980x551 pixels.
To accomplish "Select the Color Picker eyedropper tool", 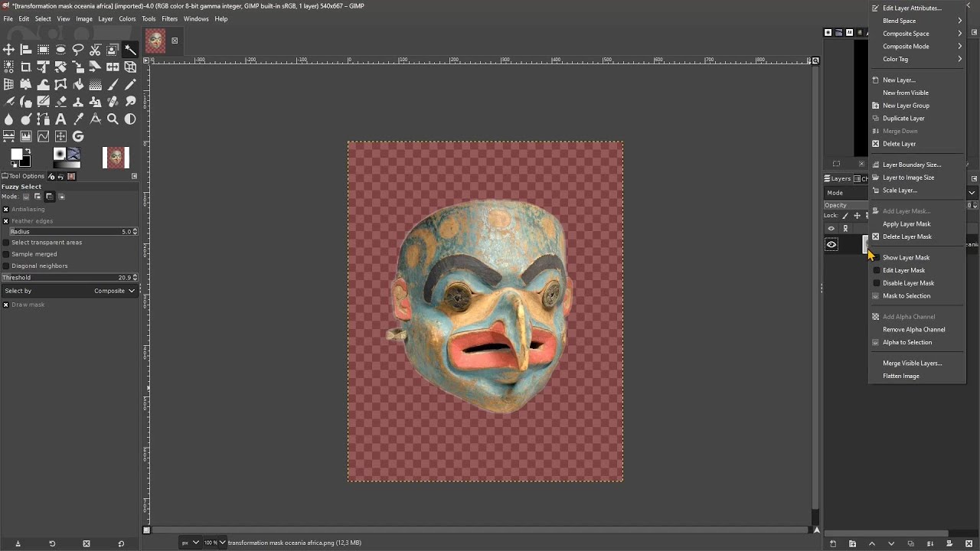I will tap(78, 119).
